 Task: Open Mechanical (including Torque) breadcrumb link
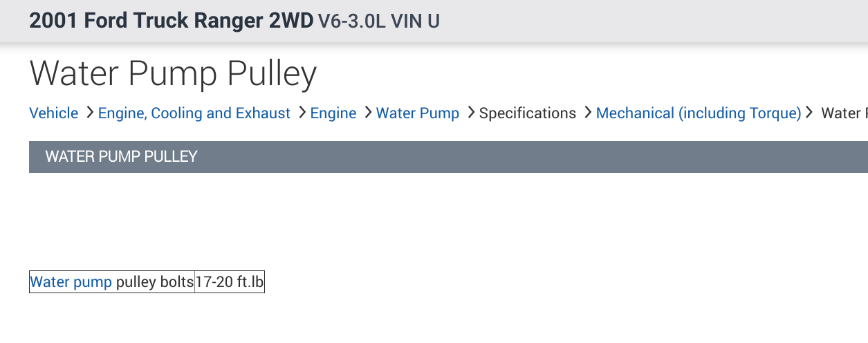(x=698, y=113)
